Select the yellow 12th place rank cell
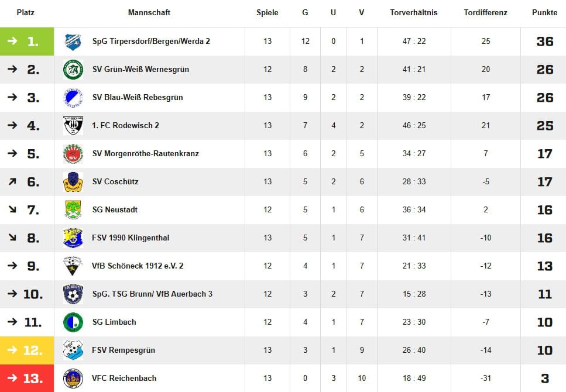The width and height of the screenshot is (566, 392). (x=27, y=350)
